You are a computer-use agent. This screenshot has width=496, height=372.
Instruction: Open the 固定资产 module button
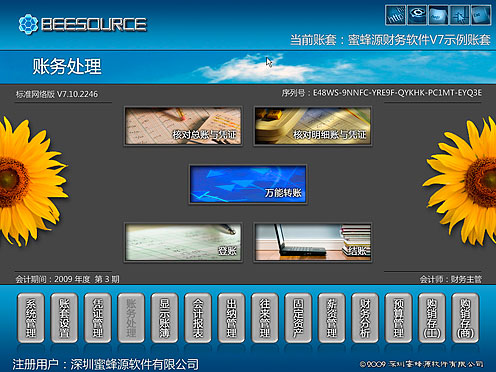(x=298, y=318)
